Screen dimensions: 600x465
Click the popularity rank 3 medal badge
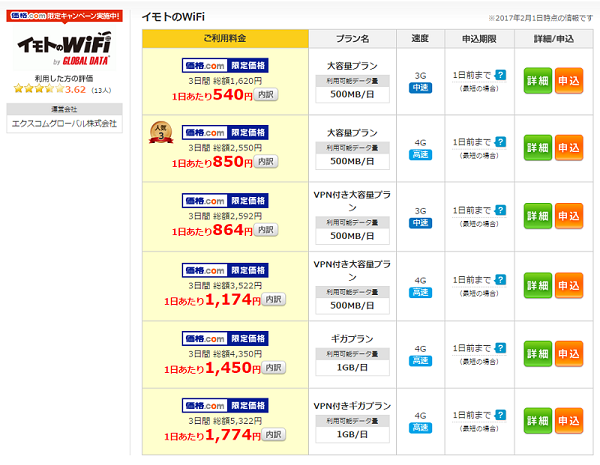coord(161,132)
